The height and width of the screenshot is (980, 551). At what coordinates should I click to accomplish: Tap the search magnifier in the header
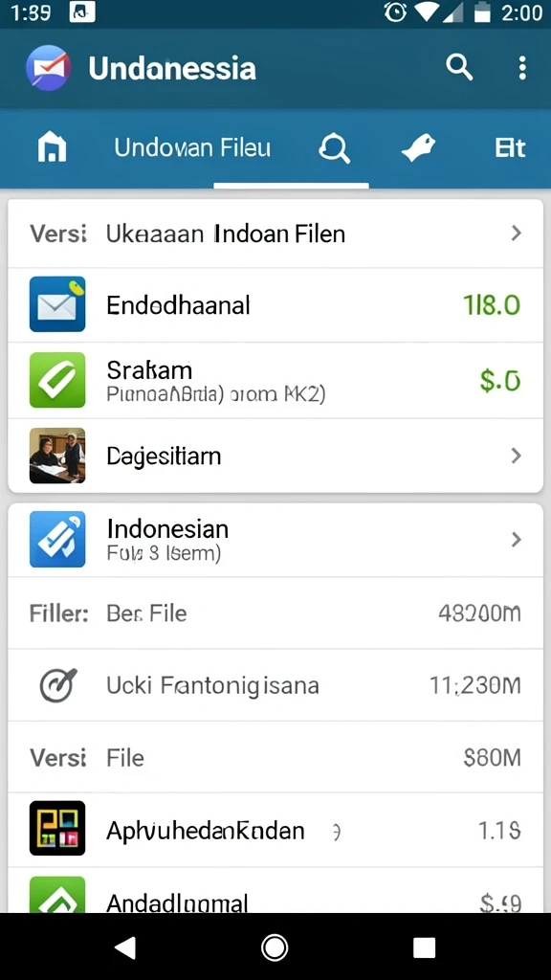pyautogui.click(x=459, y=67)
